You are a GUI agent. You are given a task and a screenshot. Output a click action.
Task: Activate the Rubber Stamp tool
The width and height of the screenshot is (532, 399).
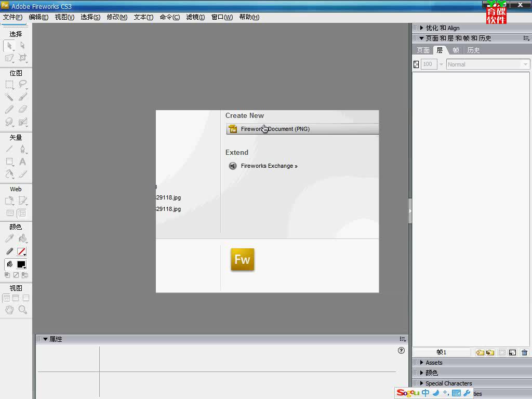tap(22, 122)
